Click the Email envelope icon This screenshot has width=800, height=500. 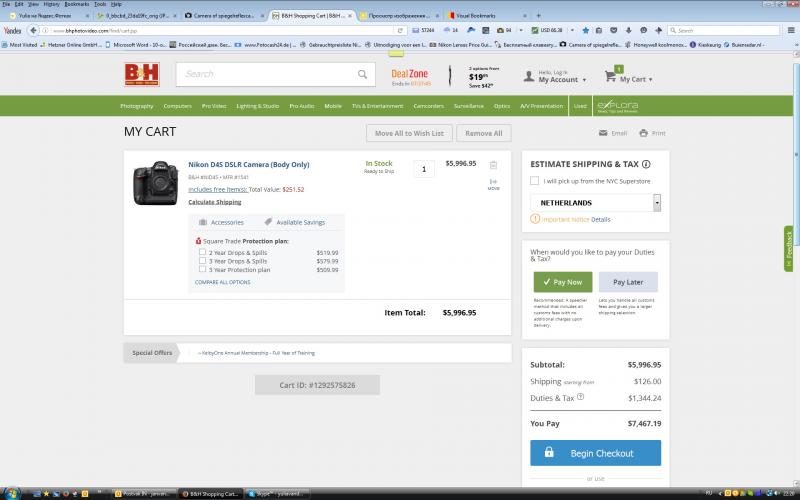coord(603,133)
